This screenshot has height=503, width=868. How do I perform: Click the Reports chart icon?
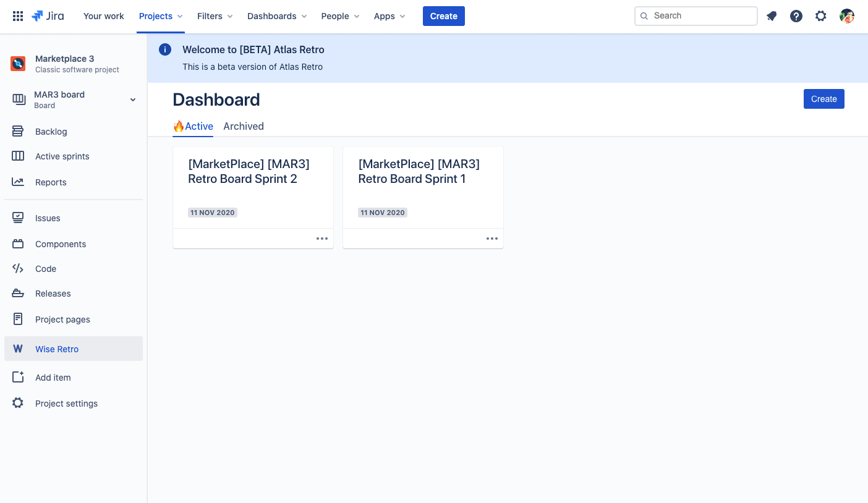point(18,182)
